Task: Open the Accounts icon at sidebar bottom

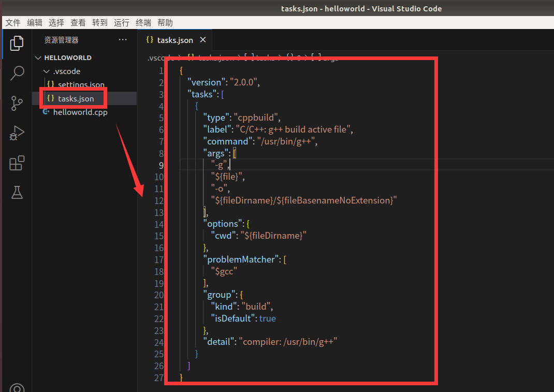Action: [17, 388]
